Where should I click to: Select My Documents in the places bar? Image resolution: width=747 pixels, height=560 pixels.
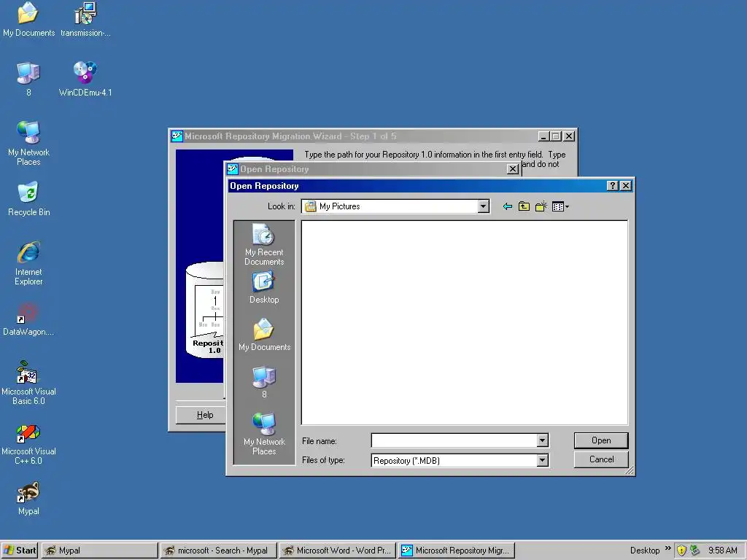coord(264,335)
